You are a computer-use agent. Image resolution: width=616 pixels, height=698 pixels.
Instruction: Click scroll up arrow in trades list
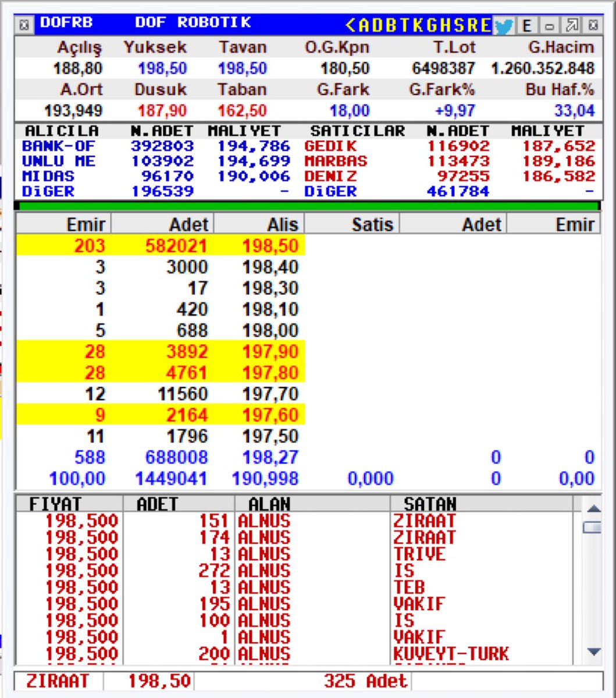point(593,508)
